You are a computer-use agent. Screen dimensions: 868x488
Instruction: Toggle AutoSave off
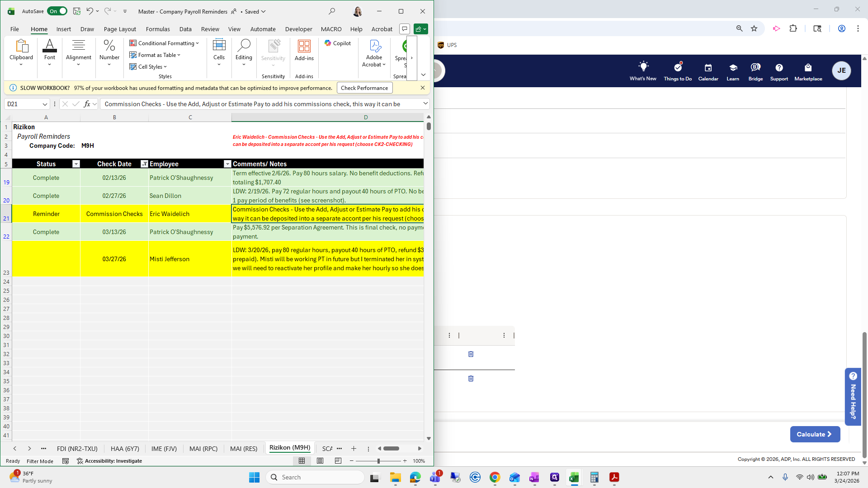coord(57,11)
